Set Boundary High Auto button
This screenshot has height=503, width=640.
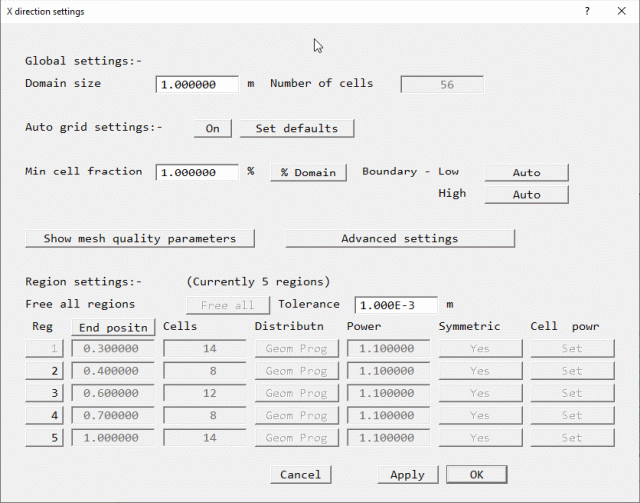point(526,194)
